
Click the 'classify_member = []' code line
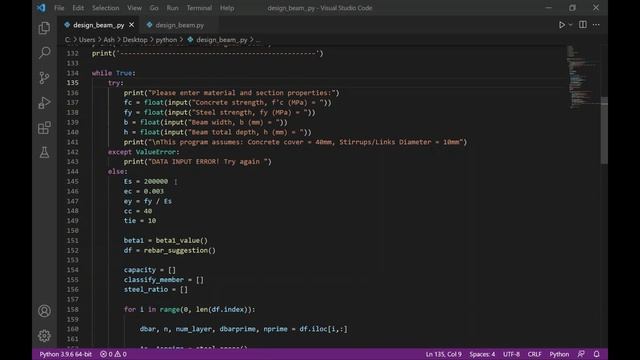coord(164,280)
